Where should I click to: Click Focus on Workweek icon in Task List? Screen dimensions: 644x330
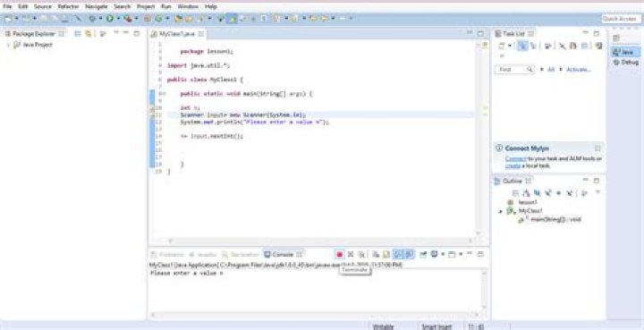(x=547, y=46)
